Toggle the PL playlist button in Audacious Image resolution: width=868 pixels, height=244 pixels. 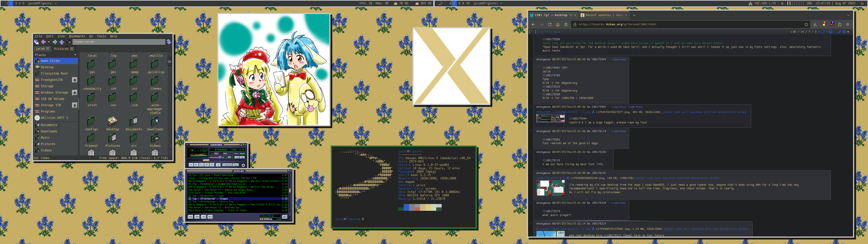(243, 157)
